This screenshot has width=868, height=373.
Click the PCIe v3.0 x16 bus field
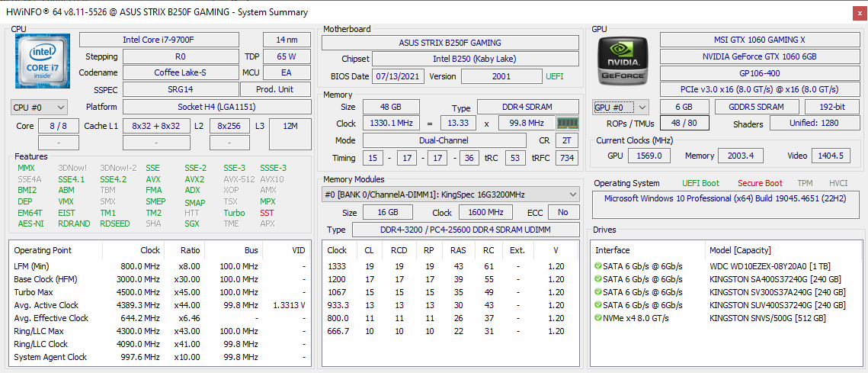[x=760, y=89]
